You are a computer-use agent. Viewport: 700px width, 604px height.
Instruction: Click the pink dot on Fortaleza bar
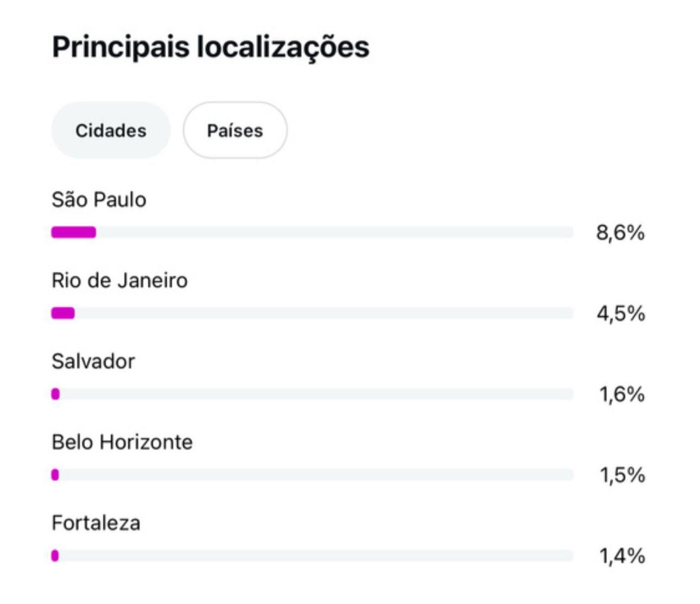pyautogui.click(x=55, y=556)
